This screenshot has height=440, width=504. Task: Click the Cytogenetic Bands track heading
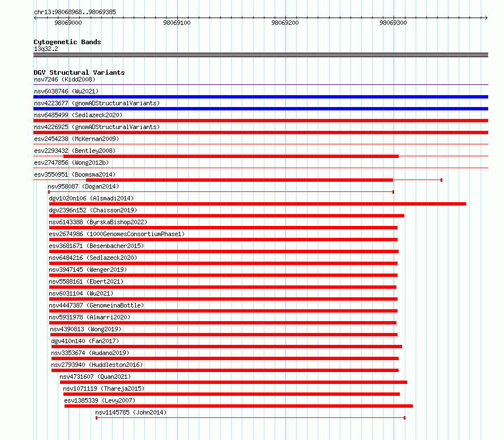click(x=67, y=42)
